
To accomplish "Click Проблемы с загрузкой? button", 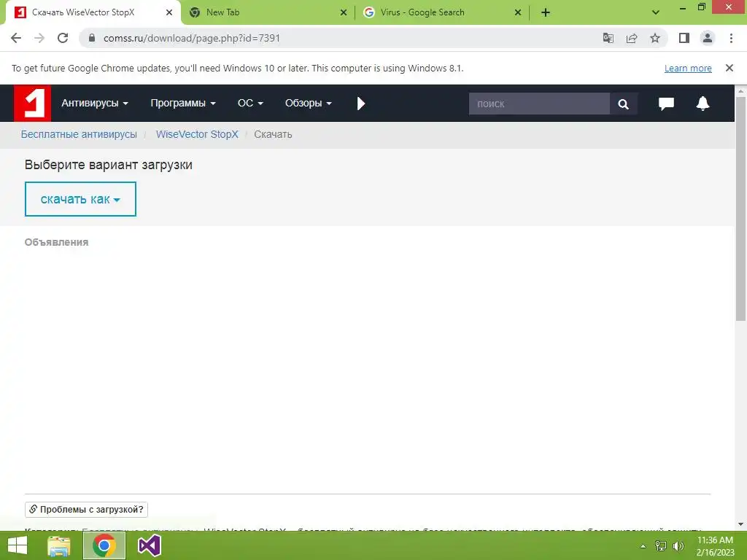I will tap(86, 510).
